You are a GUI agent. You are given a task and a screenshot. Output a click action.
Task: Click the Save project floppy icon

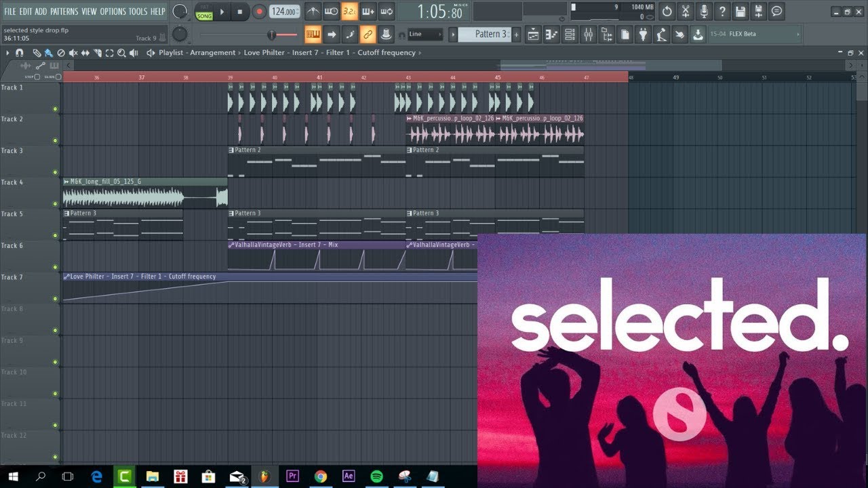(x=740, y=12)
